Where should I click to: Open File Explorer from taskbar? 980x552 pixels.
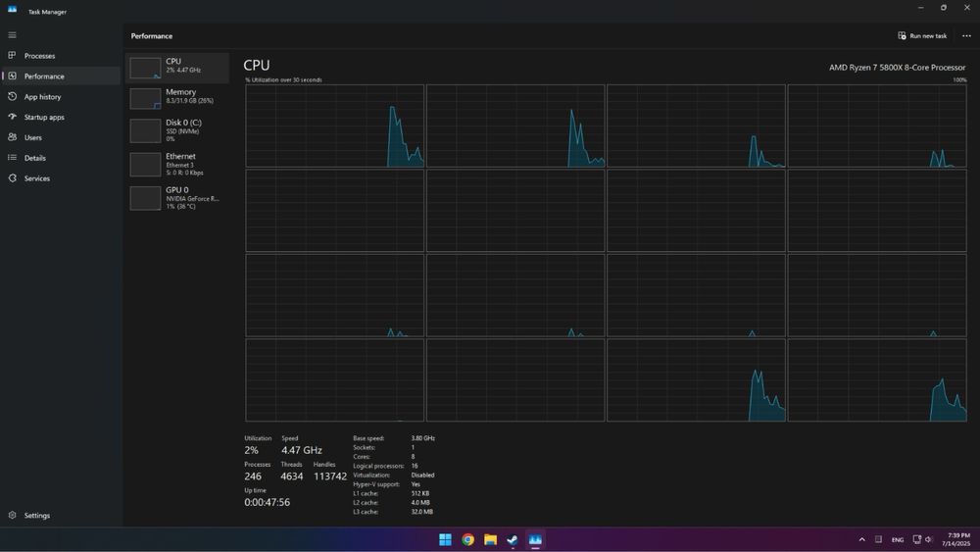click(x=491, y=539)
